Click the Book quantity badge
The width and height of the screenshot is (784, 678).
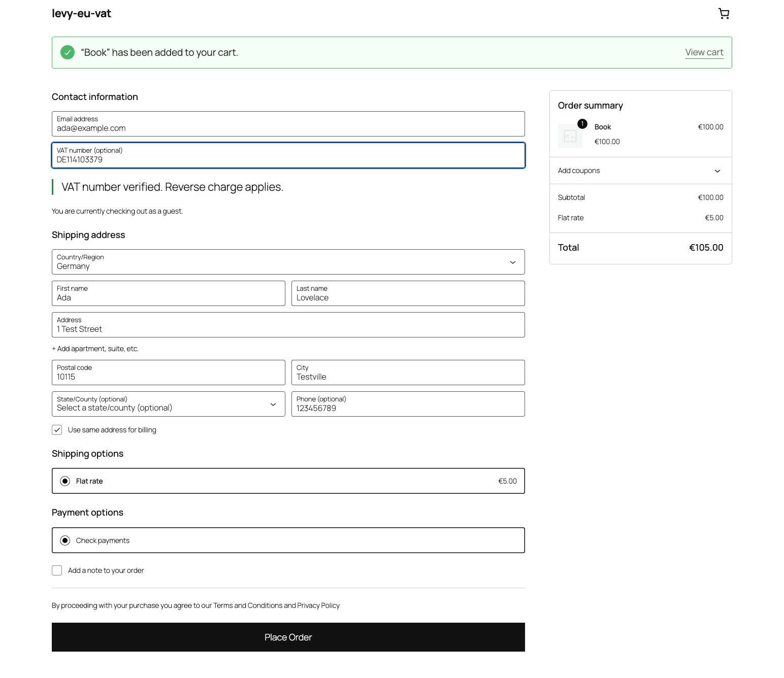click(x=582, y=124)
